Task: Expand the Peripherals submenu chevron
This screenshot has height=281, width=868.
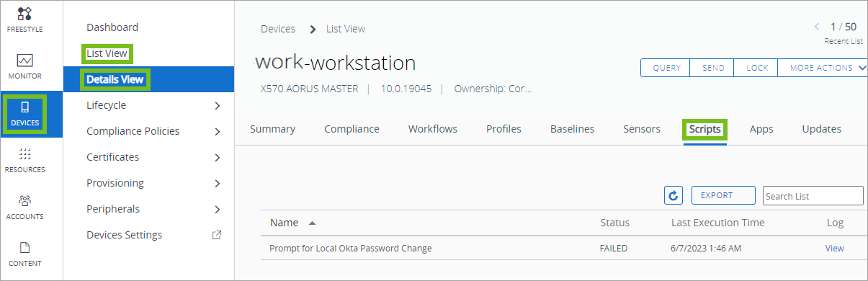Action: point(218,210)
